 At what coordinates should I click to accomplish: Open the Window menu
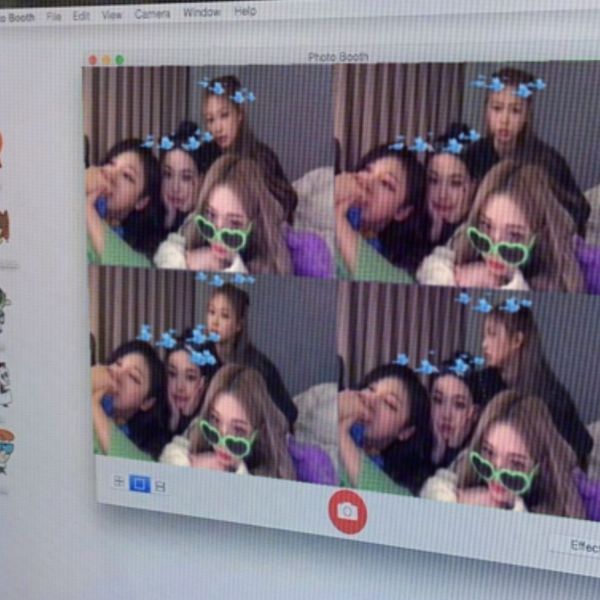(x=202, y=13)
